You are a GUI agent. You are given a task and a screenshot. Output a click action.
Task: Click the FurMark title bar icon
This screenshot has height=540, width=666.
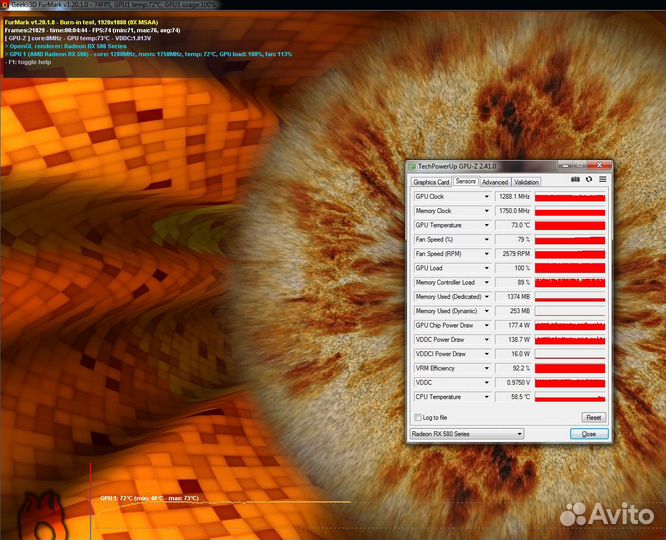click(5, 5)
